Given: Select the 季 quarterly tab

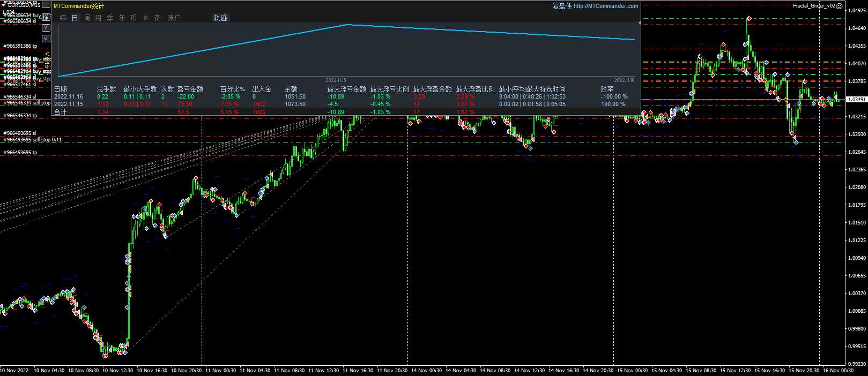Looking at the screenshot, I should tap(110, 18).
